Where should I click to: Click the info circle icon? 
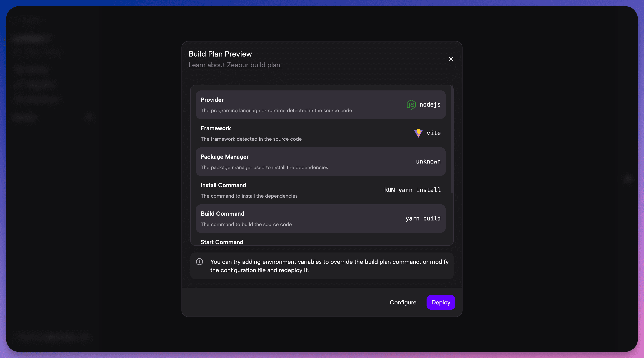[199, 262]
